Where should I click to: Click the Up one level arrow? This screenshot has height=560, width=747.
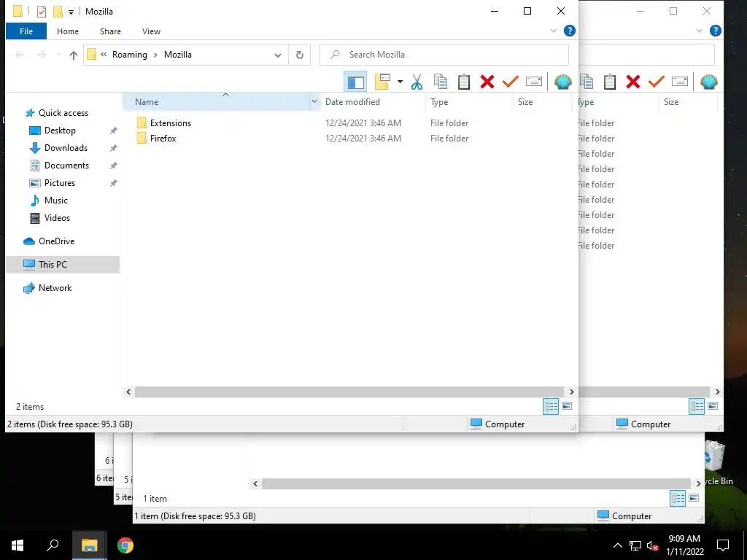pyautogui.click(x=74, y=55)
